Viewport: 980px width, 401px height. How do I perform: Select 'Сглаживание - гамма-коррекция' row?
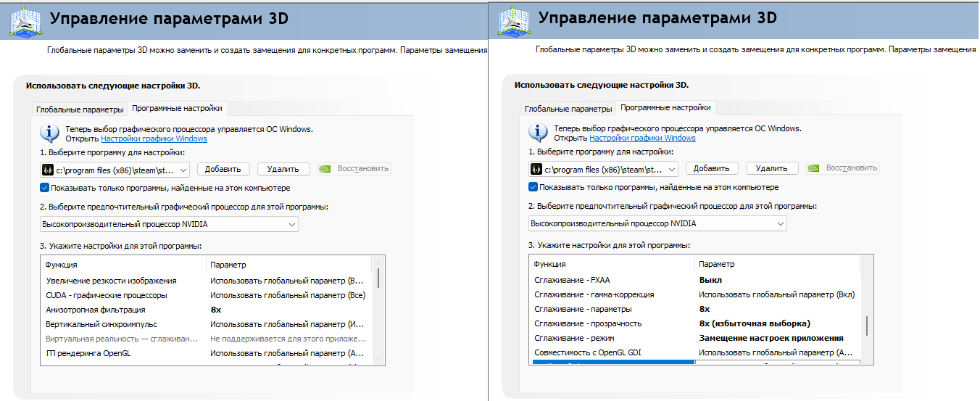[695, 294]
